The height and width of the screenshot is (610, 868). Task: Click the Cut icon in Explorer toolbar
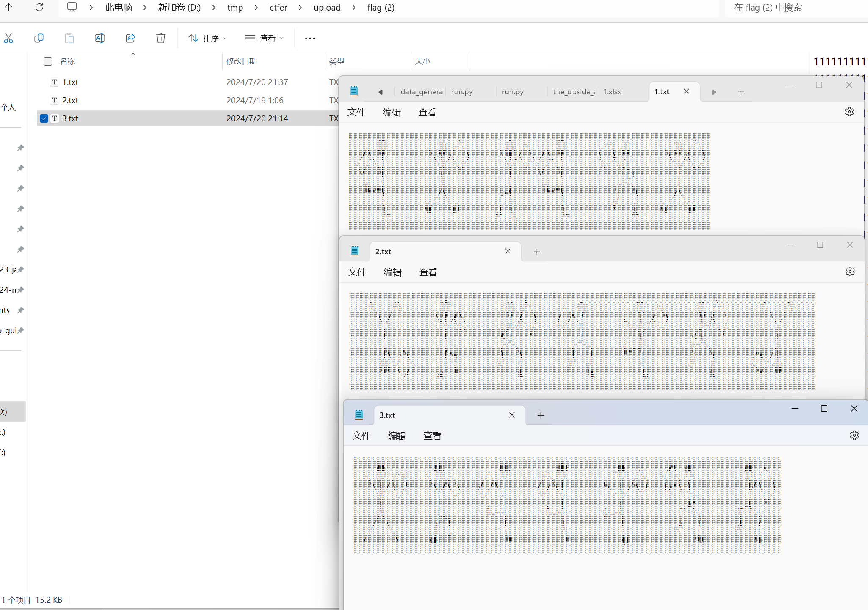point(8,38)
